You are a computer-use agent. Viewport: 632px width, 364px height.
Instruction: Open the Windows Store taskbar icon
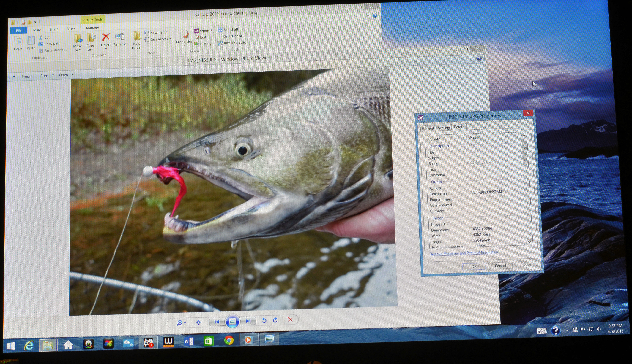pyautogui.click(x=208, y=341)
